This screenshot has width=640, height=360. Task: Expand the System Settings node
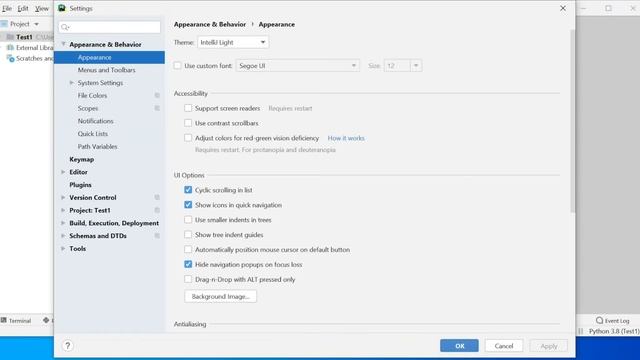pos(72,82)
